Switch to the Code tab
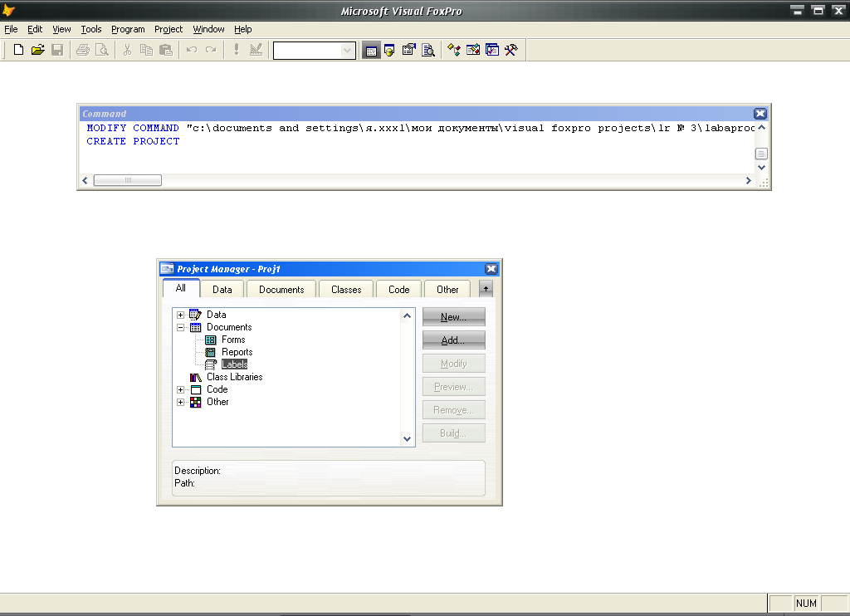This screenshot has width=850, height=616. coord(399,289)
